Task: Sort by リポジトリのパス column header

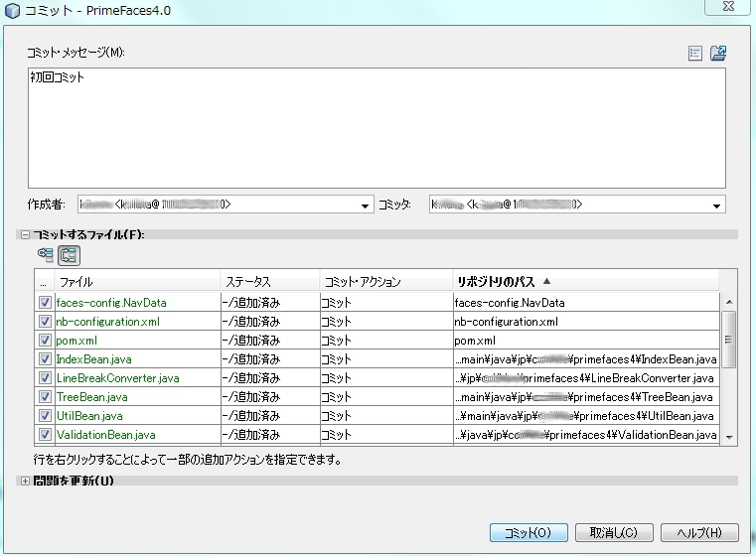Action: coord(586,281)
